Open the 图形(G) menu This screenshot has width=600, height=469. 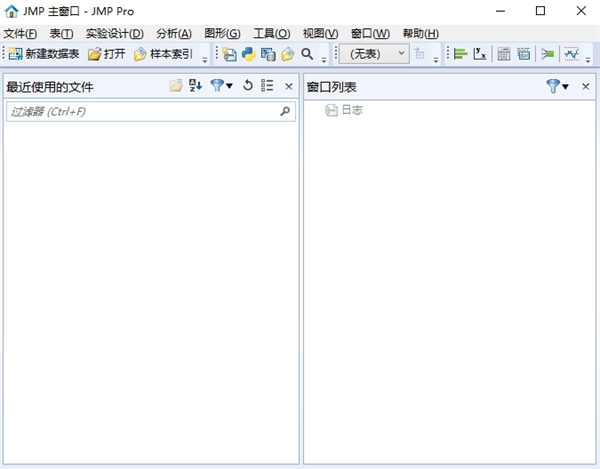(x=222, y=34)
